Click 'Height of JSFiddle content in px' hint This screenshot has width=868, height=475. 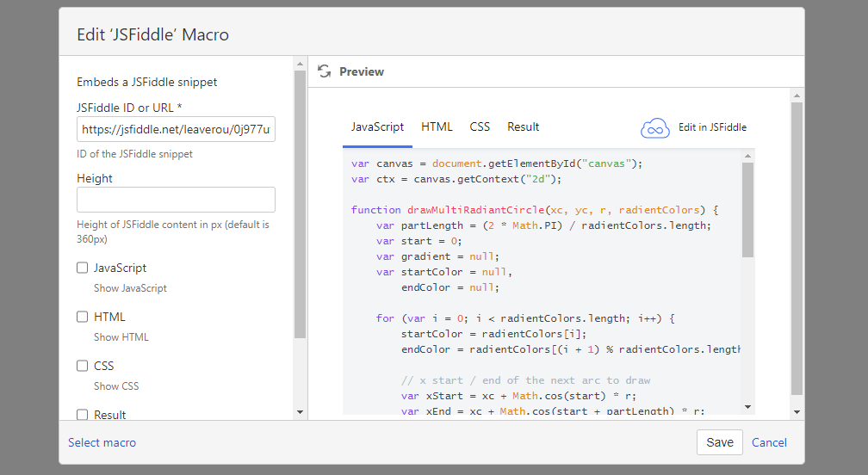pos(173,231)
